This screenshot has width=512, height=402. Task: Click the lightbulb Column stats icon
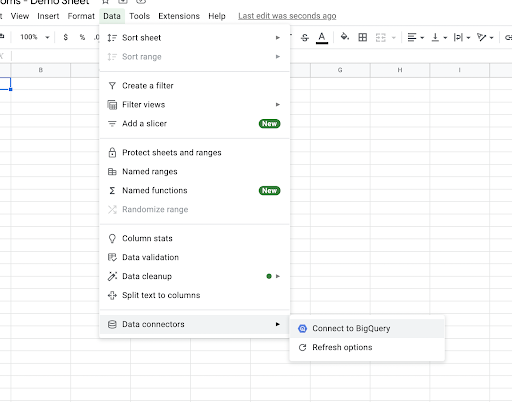(x=112, y=238)
